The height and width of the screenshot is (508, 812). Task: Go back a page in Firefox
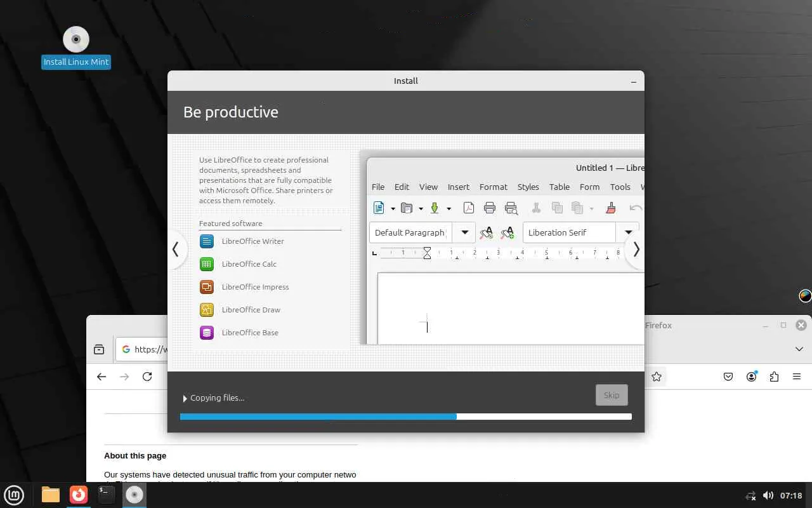click(101, 377)
